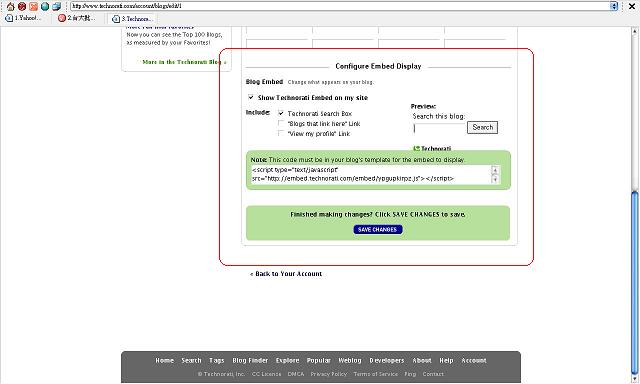
Task: Click the teal globe toolbar icon
Action: [45, 6]
